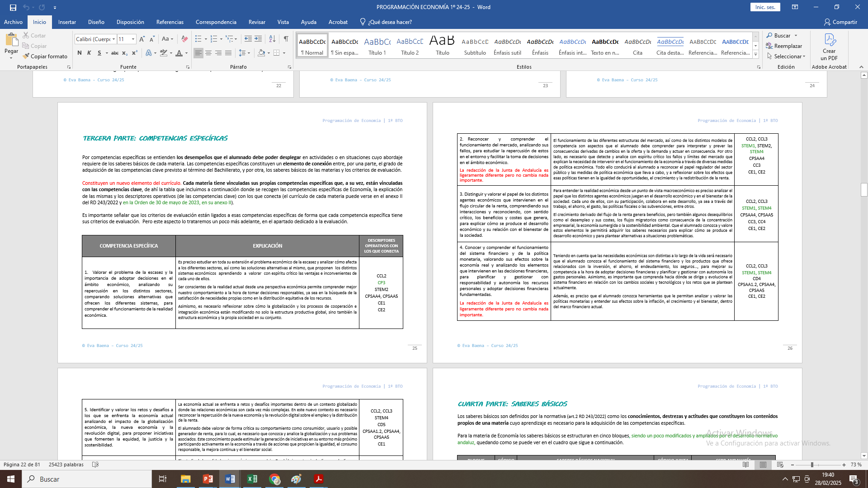Image resolution: width=868 pixels, height=488 pixels.
Task: Increase indent with the ribbon icon
Action: pos(258,39)
